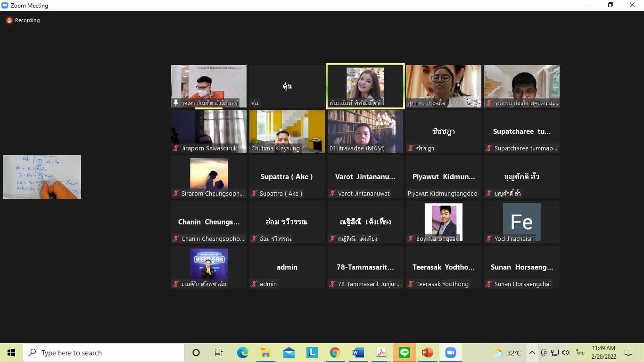Select the Boy Narongsak participant tile
This screenshot has height=362, width=644.
pyautogui.click(x=444, y=222)
